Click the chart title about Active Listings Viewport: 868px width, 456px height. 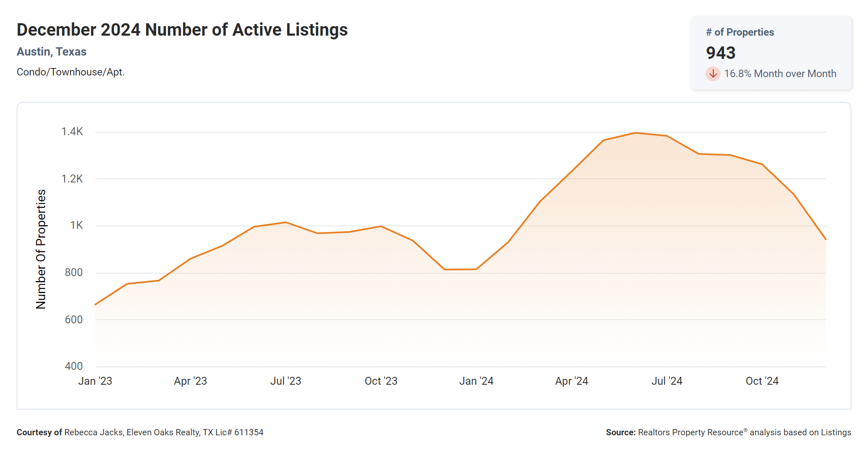(182, 30)
